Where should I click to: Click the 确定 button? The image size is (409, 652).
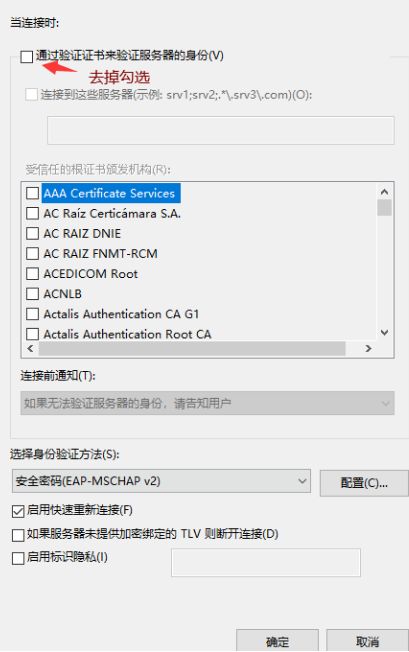[x=278, y=641]
